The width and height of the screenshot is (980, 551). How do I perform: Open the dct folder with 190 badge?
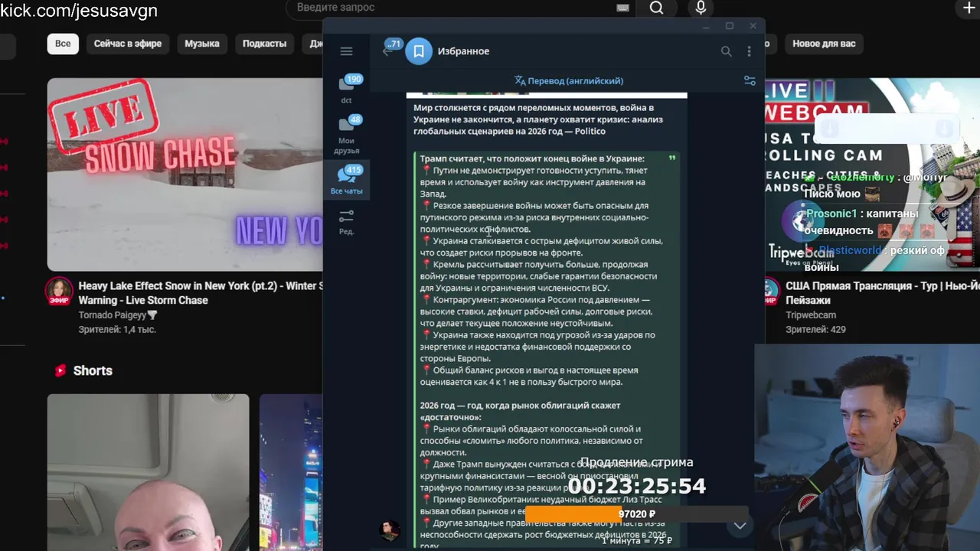click(347, 90)
